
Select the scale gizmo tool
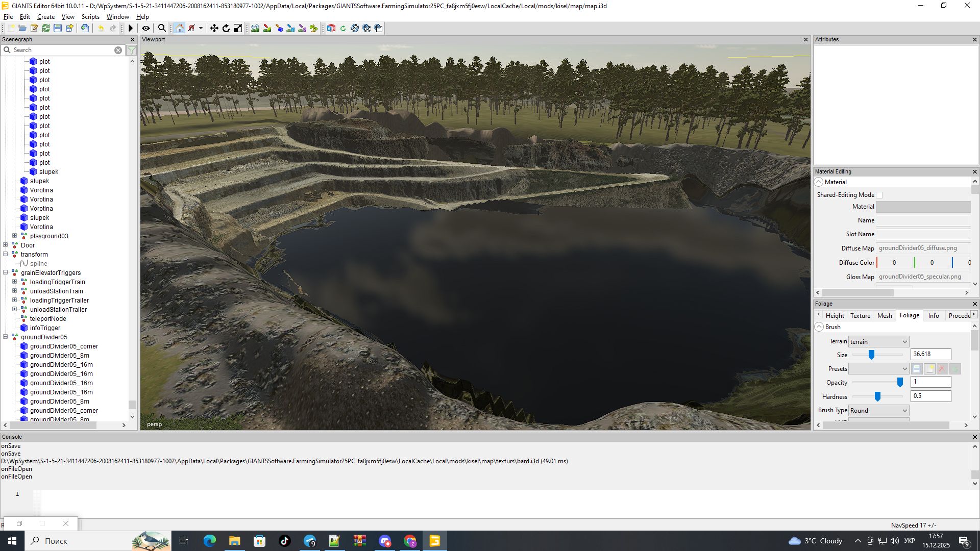(238, 29)
